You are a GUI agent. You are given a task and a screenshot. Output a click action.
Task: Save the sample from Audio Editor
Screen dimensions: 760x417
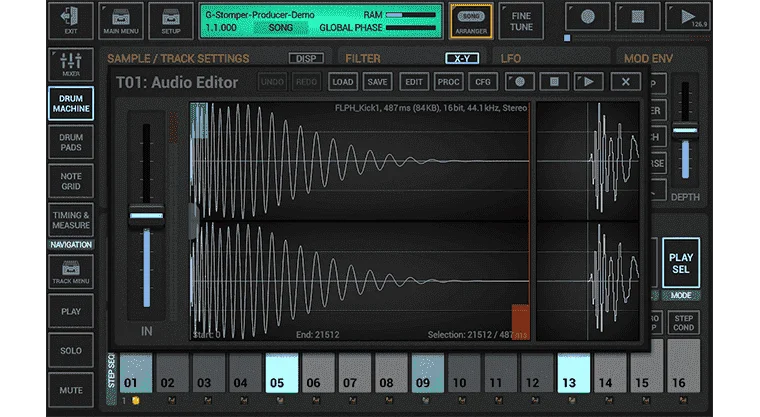tap(377, 82)
